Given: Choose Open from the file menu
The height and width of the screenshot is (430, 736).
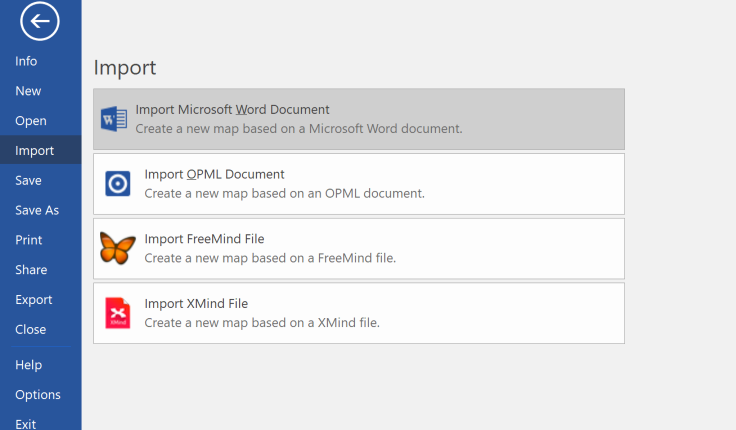Looking at the screenshot, I should tap(30, 121).
